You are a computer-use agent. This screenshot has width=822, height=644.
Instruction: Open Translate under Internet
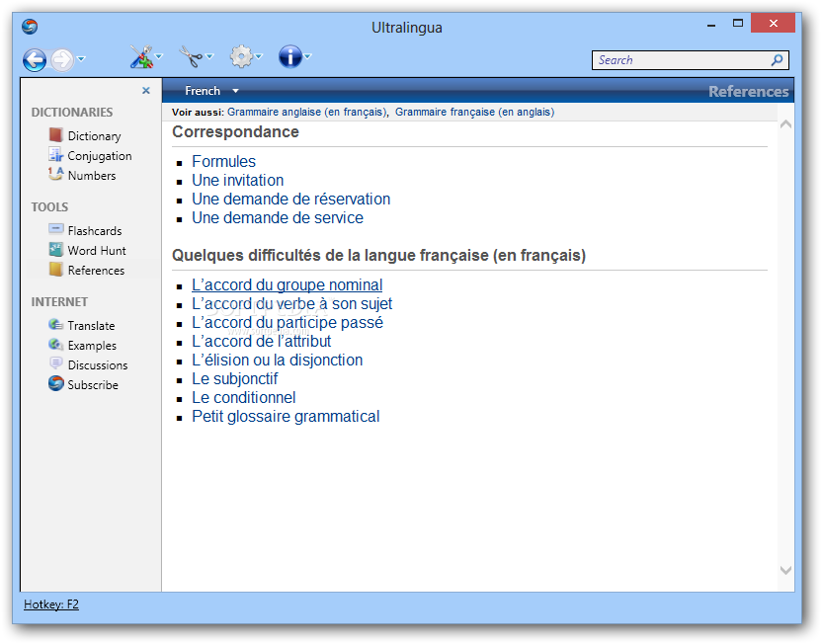point(91,326)
